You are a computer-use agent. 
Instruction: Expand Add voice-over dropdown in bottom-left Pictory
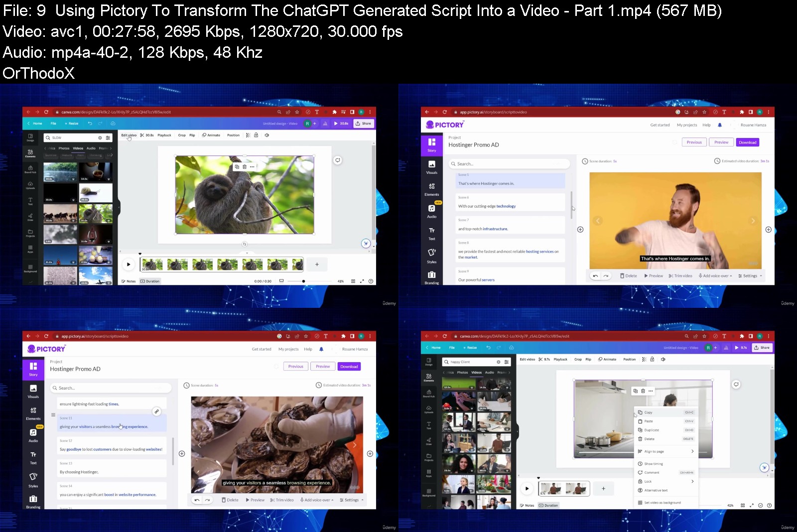(x=317, y=500)
